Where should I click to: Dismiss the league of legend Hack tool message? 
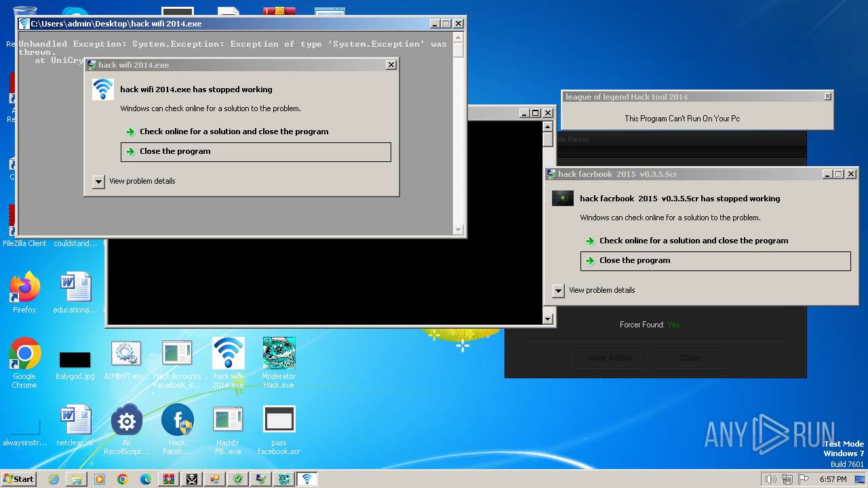click(x=827, y=97)
